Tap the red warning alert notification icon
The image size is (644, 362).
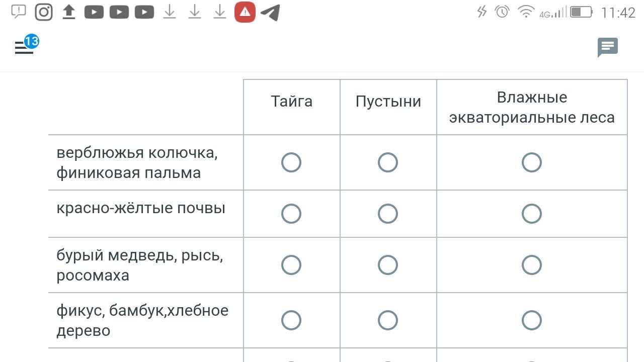245,12
